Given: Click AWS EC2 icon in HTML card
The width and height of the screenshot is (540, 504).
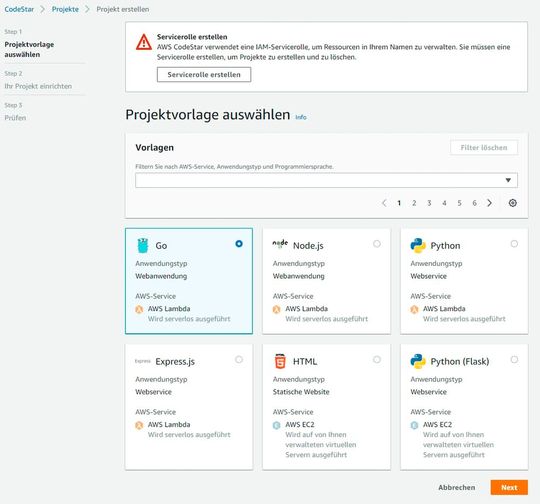Looking at the screenshot, I should (x=277, y=425).
